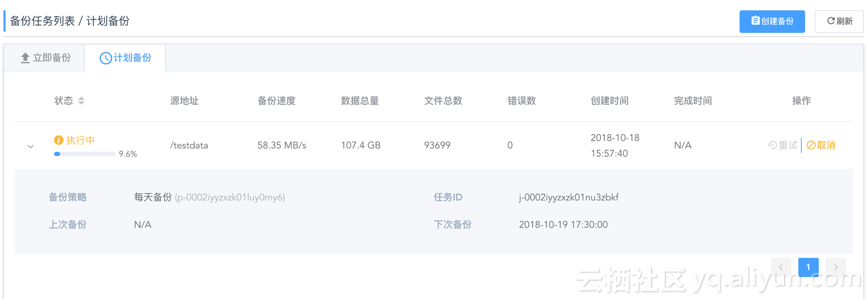
Task: Collapse the /testdata task row chevron
Action: [31, 146]
